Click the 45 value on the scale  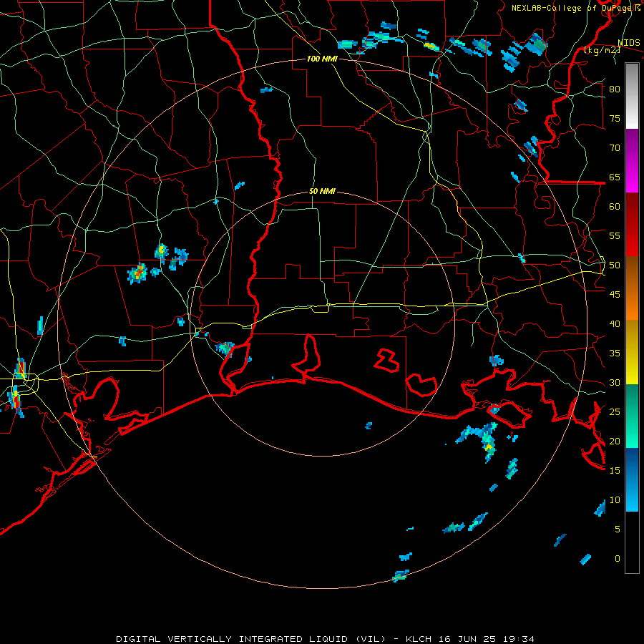click(615, 295)
